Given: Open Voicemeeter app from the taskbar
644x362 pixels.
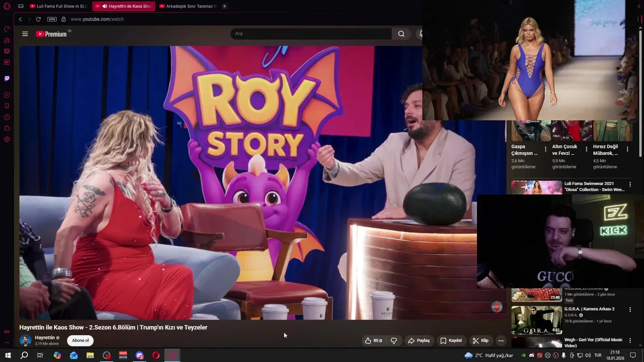Looking at the screenshot, I should tap(123, 355).
